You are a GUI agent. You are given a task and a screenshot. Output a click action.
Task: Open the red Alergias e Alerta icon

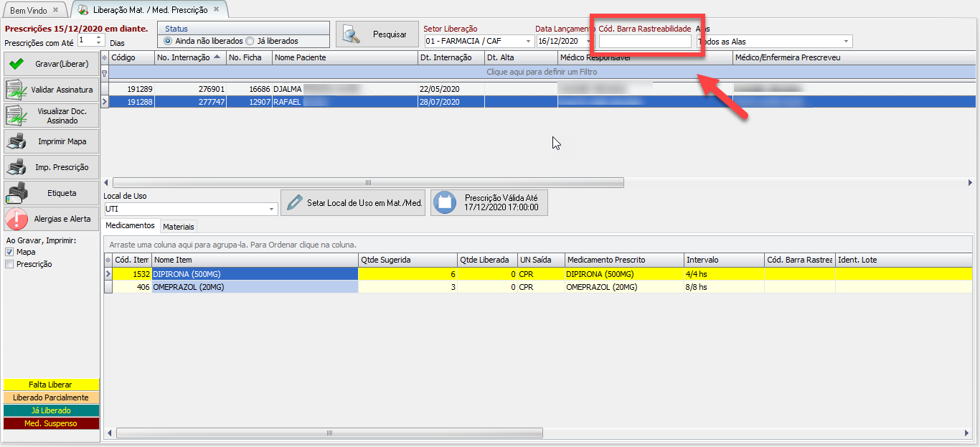click(17, 219)
